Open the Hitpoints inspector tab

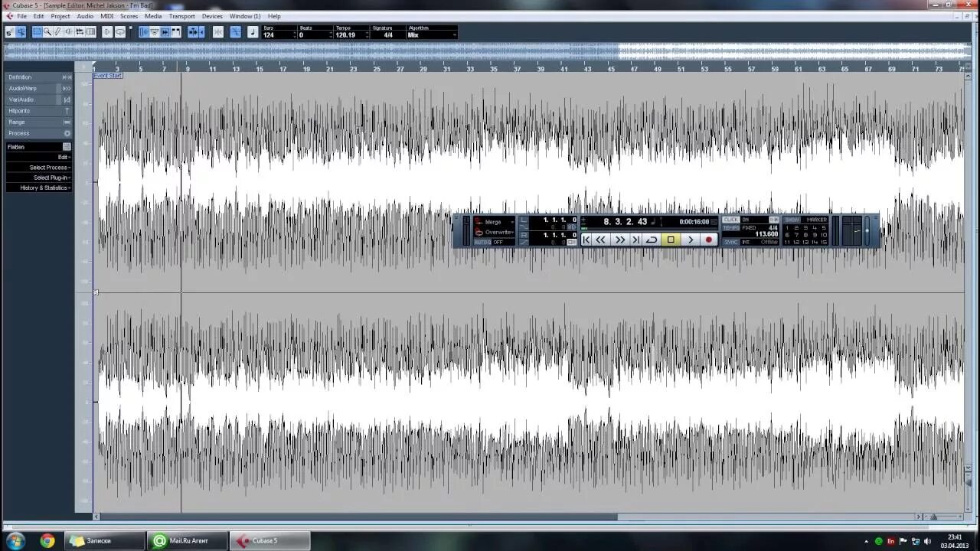39,111
